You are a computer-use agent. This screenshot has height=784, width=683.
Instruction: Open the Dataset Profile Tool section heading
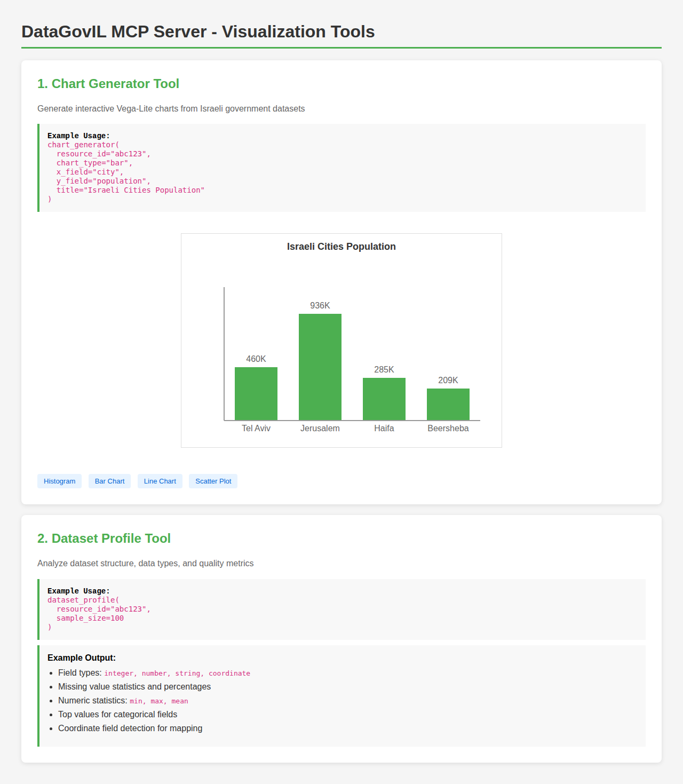104,539
